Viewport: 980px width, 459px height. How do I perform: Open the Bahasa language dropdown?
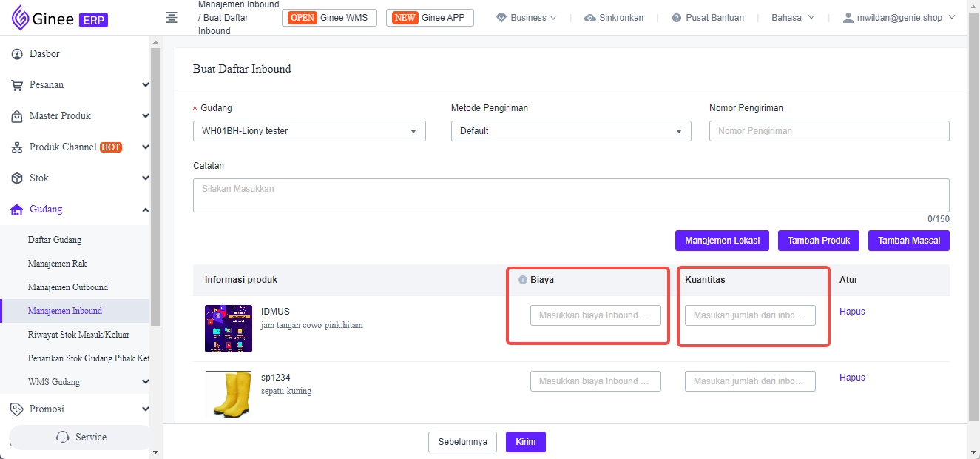click(793, 18)
